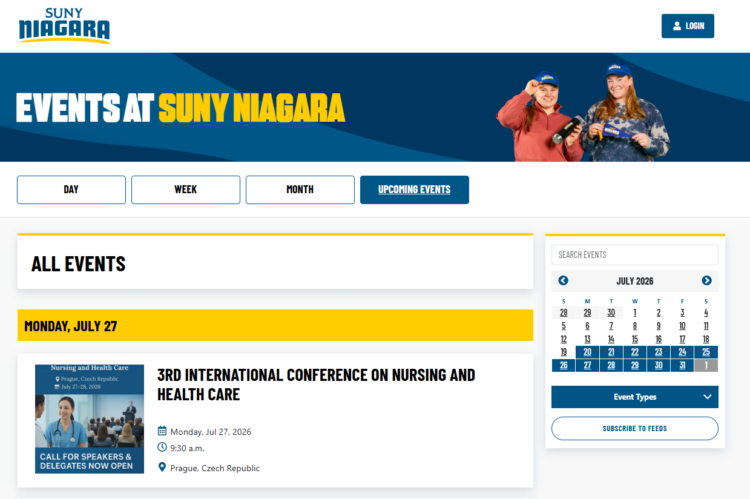
Task: Select July 6 in the calendar
Action: [587, 326]
